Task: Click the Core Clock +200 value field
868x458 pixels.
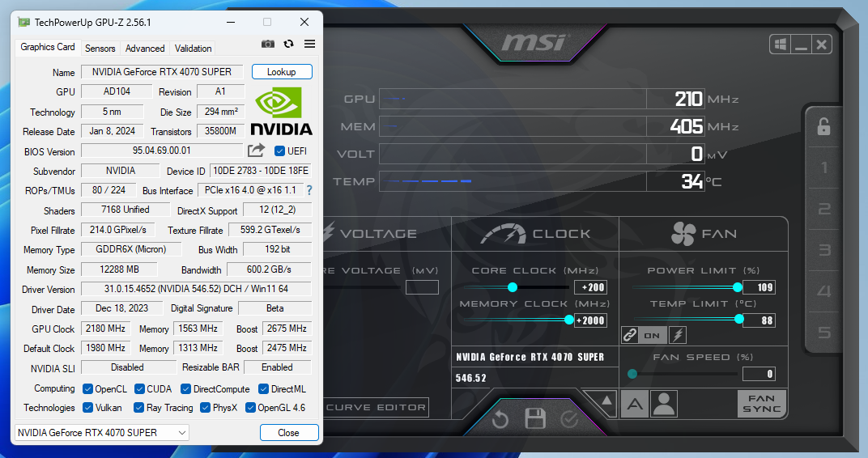Action: pos(590,287)
